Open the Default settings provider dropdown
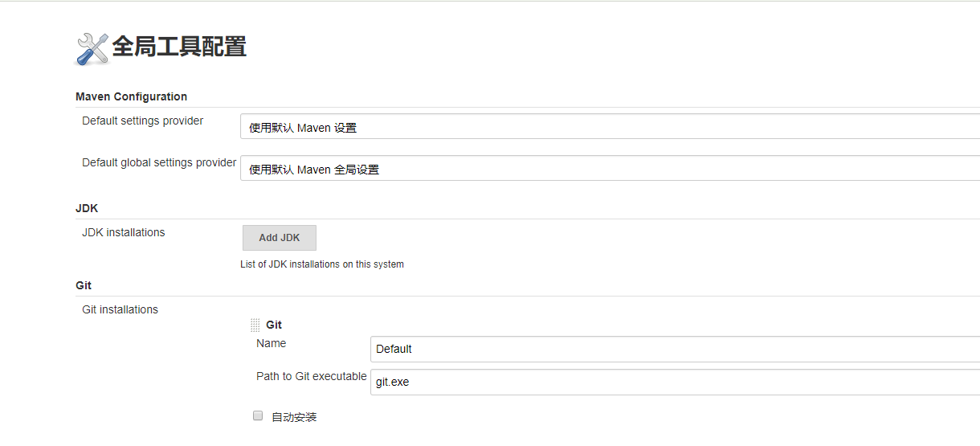The image size is (980, 446). coord(610,127)
